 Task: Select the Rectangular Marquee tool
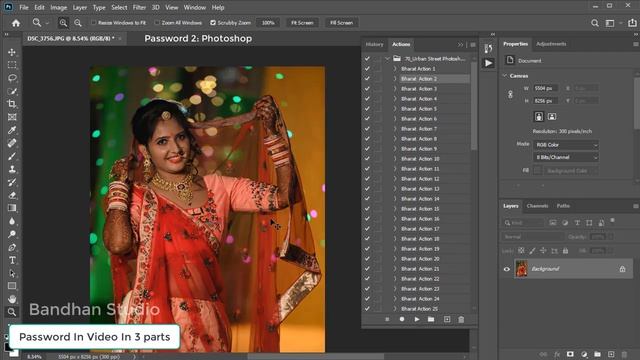coord(12,65)
